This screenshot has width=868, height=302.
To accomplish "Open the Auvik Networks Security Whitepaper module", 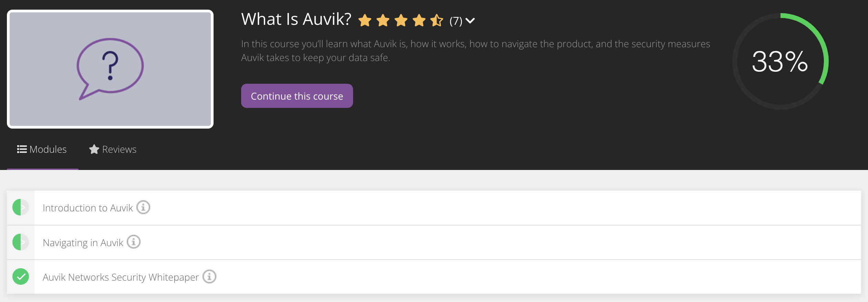I will (x=120, y=276).
